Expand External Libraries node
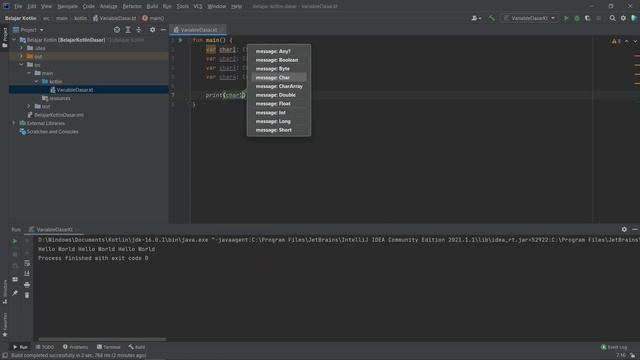Image resolution: width=640 pixels, height=360 pixels. (14, 123)
